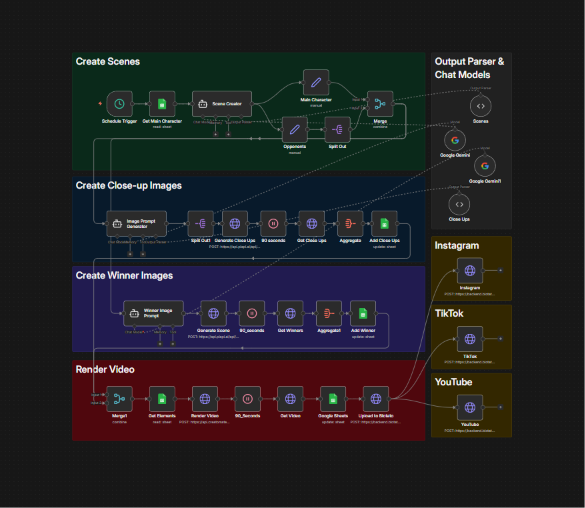Open the Get Winners HTTP node
Screen dimensions: 585x508
tap(290, 313)
